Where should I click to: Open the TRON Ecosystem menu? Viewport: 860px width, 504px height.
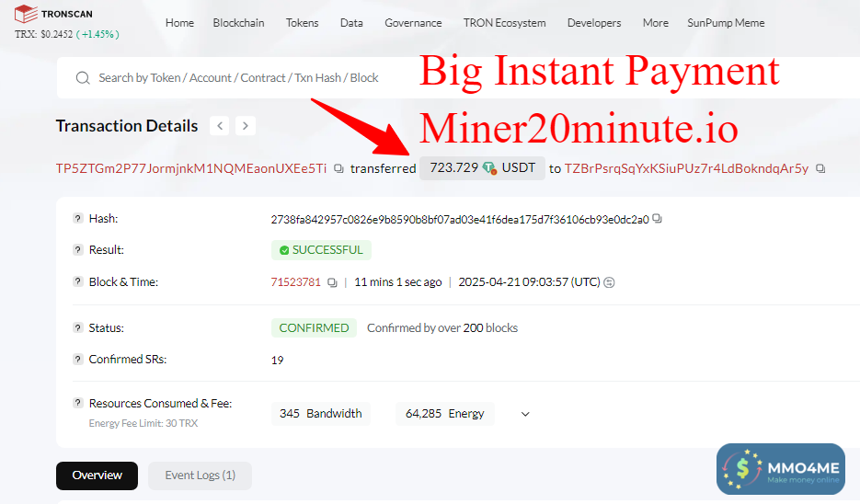505,23
